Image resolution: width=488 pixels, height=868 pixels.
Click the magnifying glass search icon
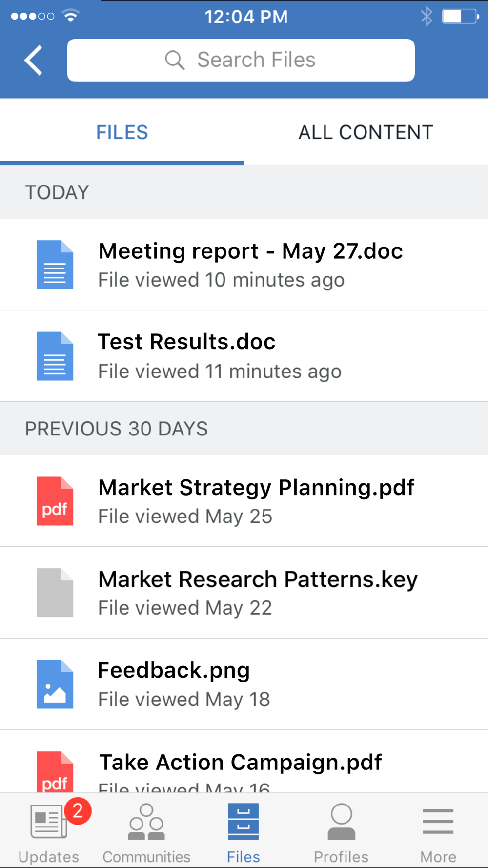click(x=174, y=61)
